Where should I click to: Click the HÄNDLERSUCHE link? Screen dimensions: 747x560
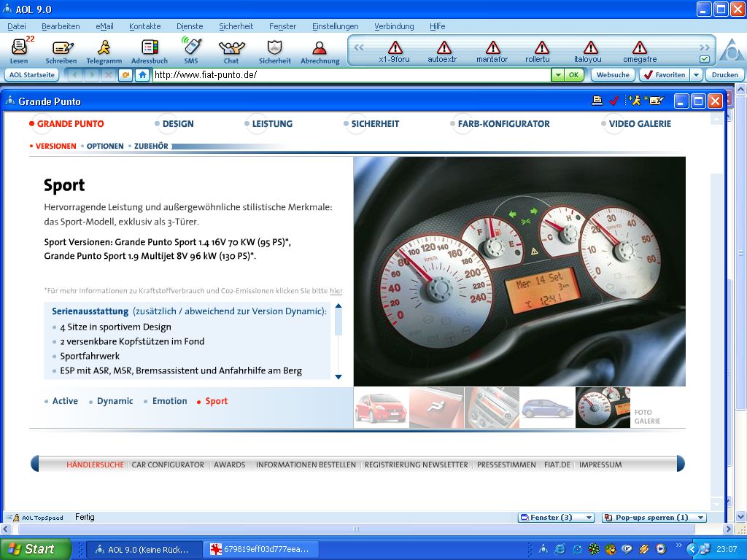95,464
